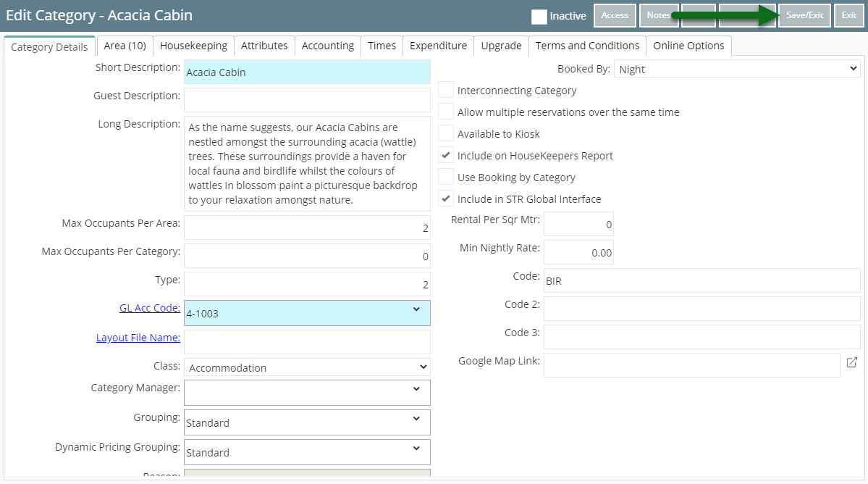Click the Min Nightly Rate field
This screenshot has width=868, height=484.
(x=578, y=253)
